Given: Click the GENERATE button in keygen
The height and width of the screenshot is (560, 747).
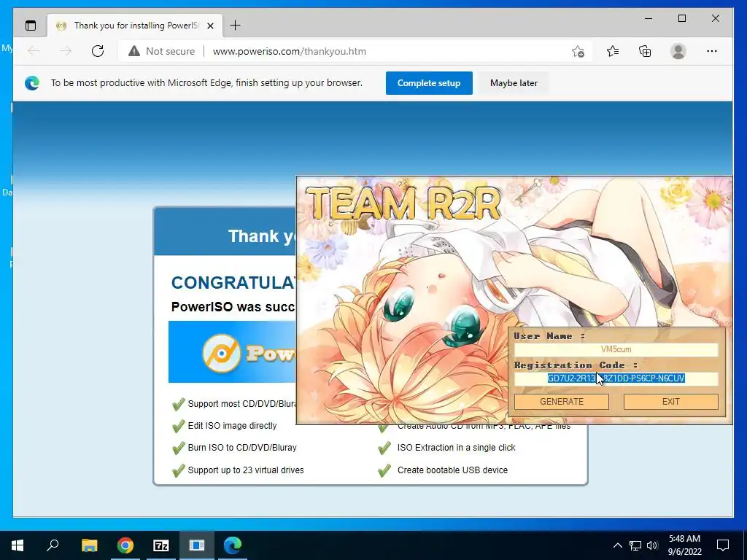Looking at the screenshot, I should click(x=561, y=402).
